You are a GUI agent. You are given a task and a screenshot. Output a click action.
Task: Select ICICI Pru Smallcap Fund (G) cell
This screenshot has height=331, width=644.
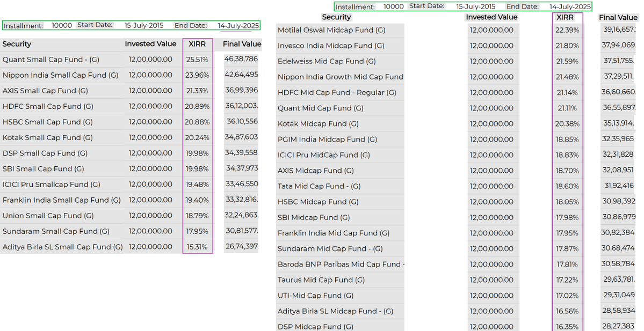[52, 184]
